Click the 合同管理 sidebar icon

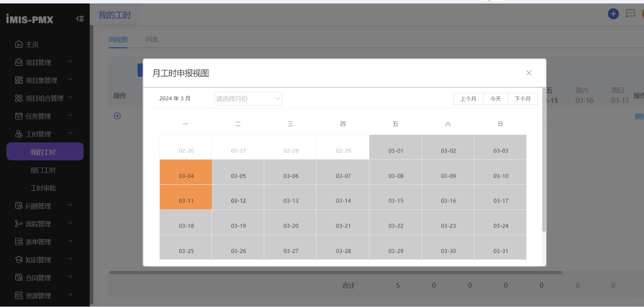pos(18,278)
